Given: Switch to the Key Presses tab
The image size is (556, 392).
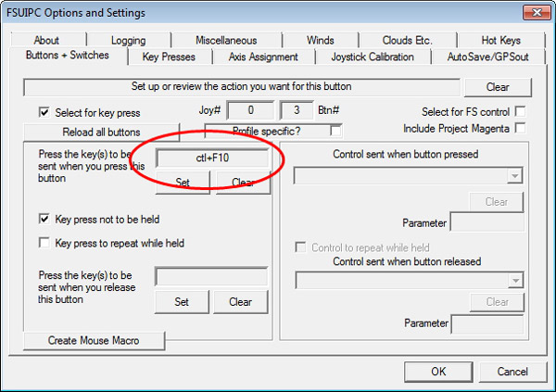Looking at the screenshot, I should point(168,57).
